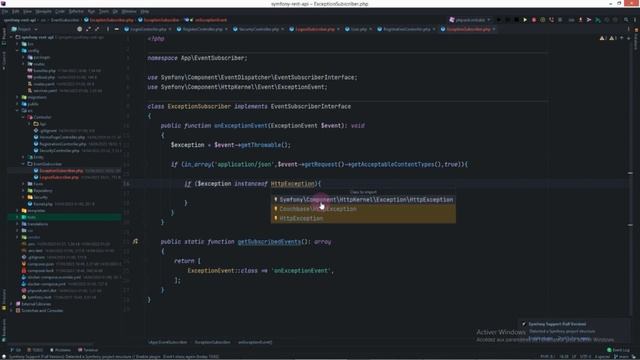Click the UTF-8 encoding in status bar
This screenshot has width=640, height=360.
(585, 356)
